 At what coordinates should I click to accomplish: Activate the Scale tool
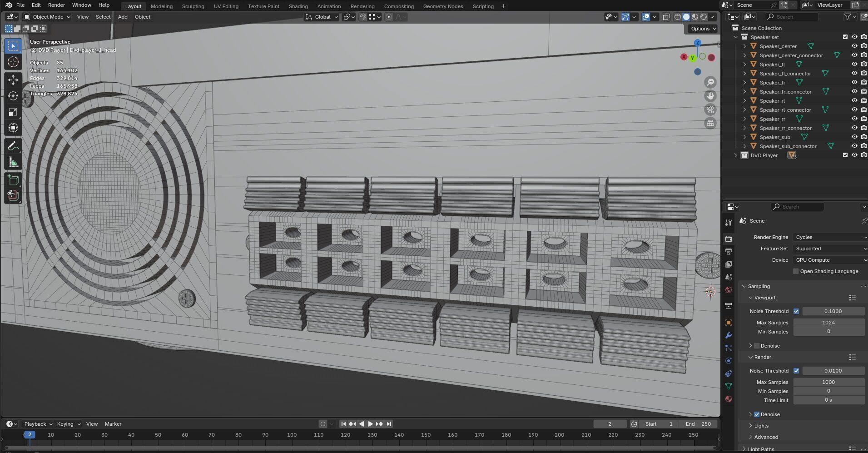coord(13,112)
